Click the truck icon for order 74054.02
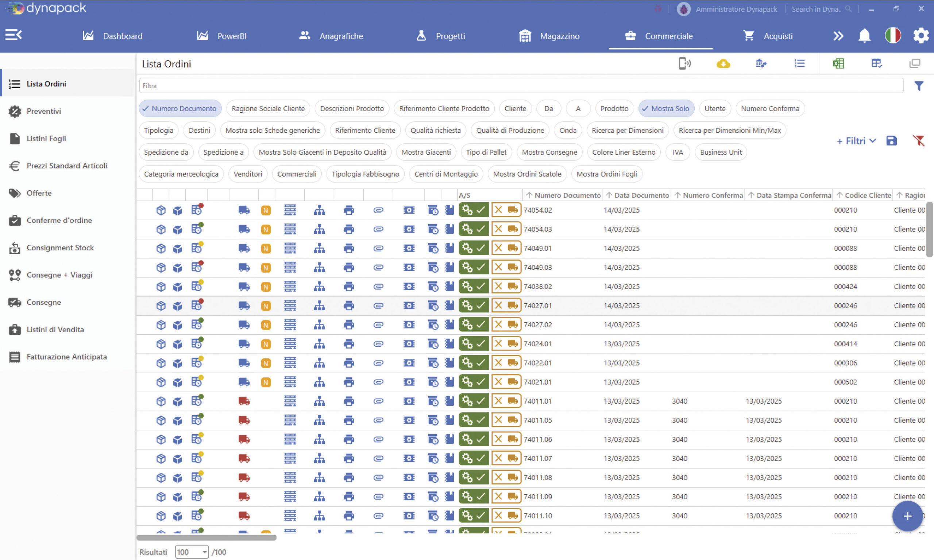 244,210
